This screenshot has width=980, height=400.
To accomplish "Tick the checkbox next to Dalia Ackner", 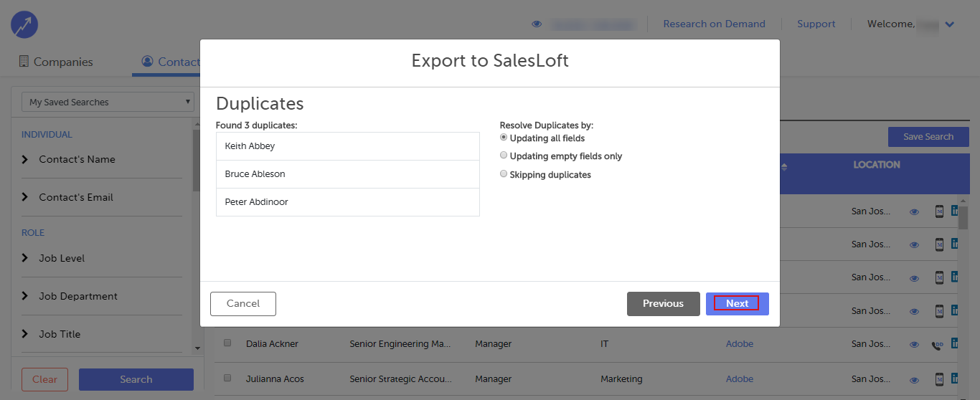I will click(x=227, y=343).
